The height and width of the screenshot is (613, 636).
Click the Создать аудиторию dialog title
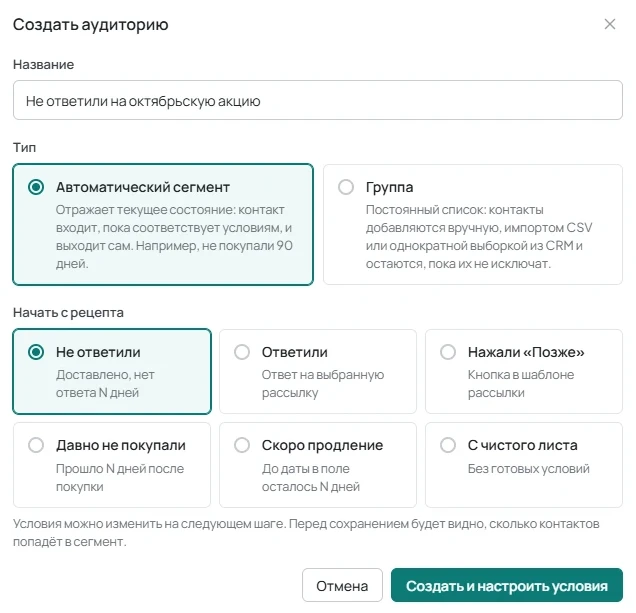point(90,25)
